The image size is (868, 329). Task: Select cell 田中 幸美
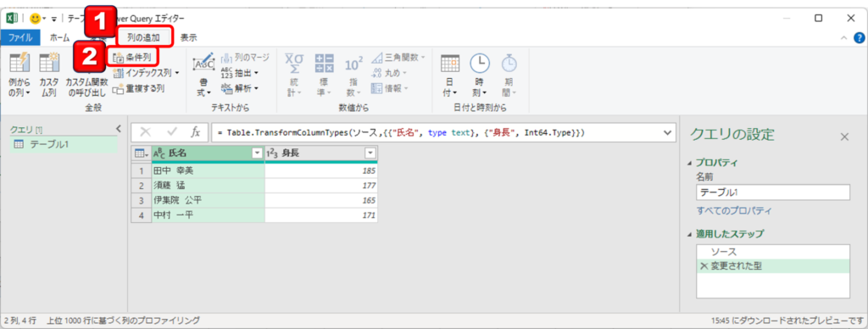coord(208,170)
